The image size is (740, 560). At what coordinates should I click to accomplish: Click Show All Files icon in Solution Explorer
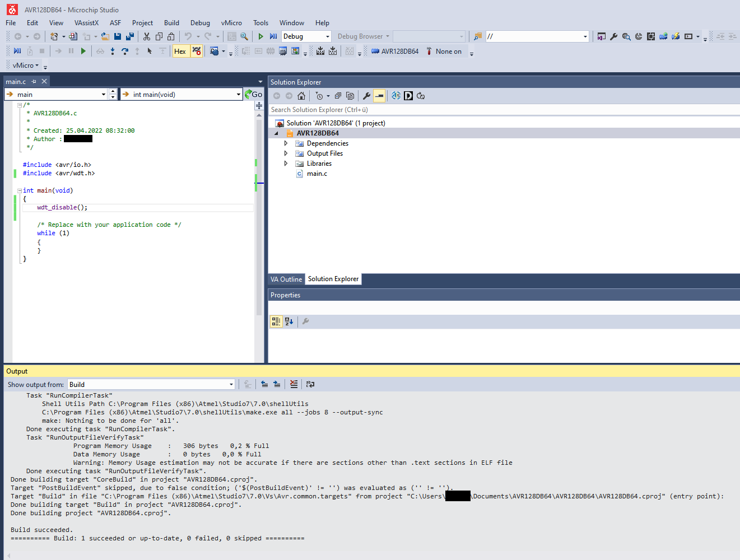[x=350, y=96]
